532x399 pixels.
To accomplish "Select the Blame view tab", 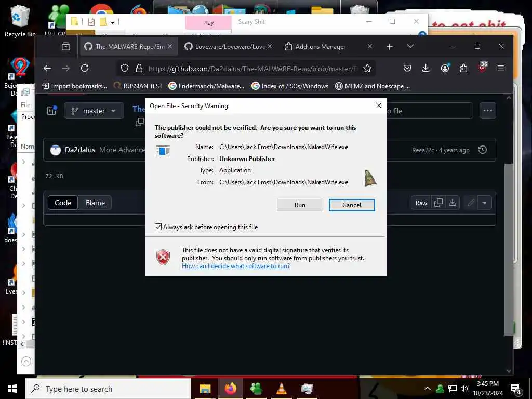I will [96, 203].
